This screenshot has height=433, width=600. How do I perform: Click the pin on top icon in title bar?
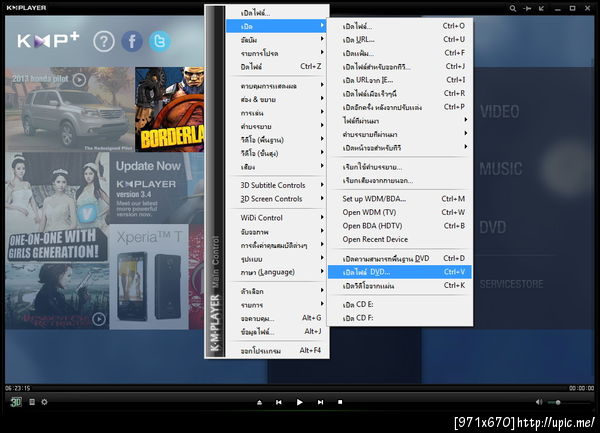(x=528, y=8)
